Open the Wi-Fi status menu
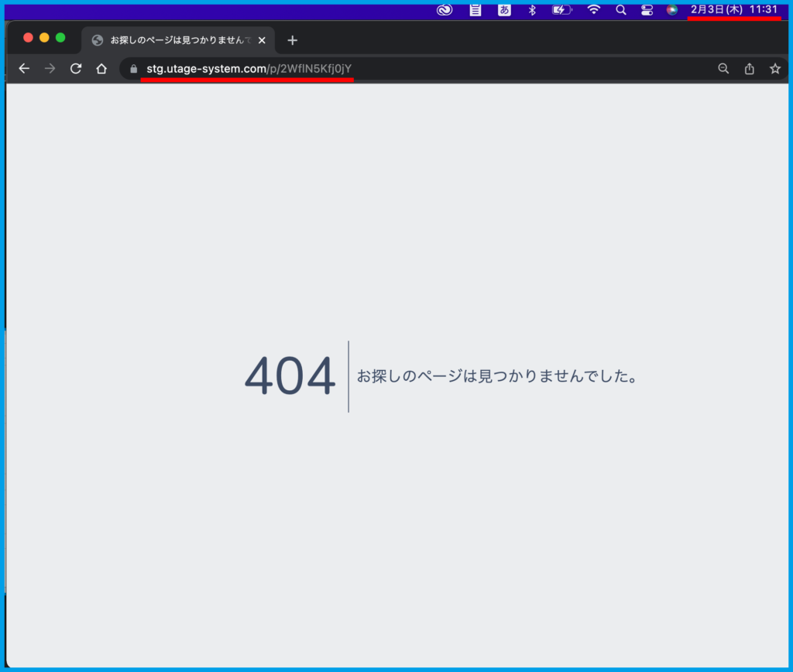Image resolution: width=793 pixels, height=672 pixels. coord(594,9)
